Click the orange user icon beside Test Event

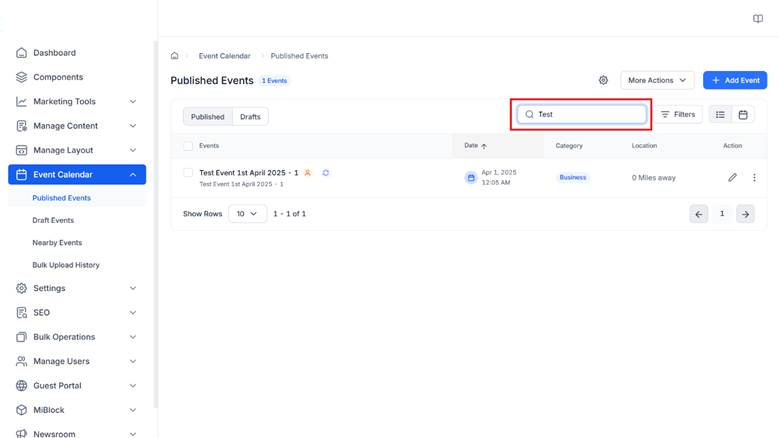[308, 173]
